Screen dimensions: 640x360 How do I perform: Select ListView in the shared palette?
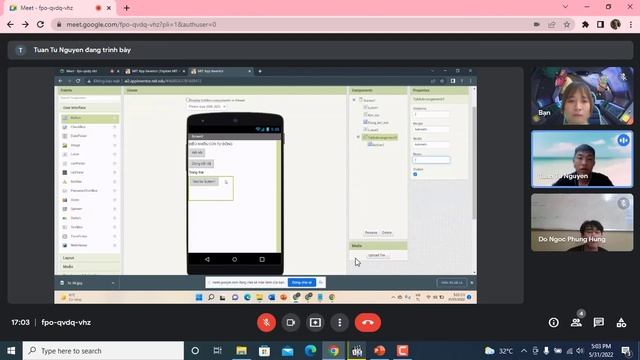[x=90, y=172]
